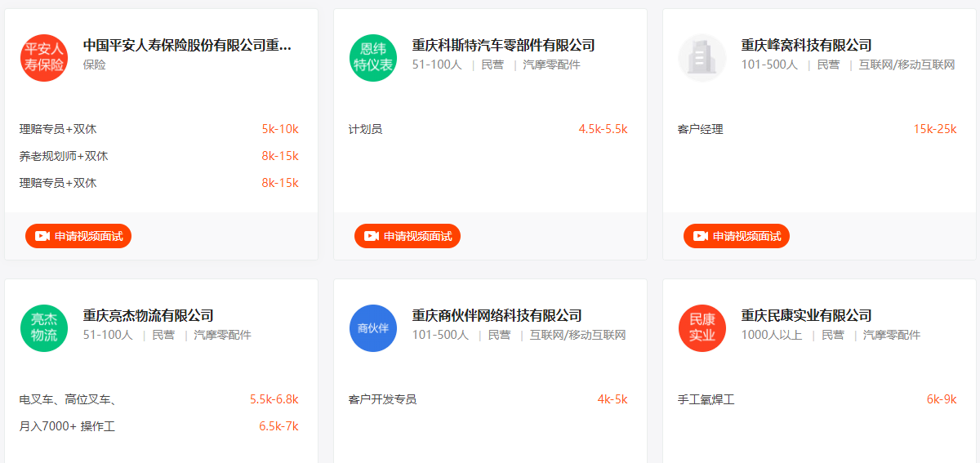This screenshot has height=463, width=980.
Task: Click the 4.5k-5.5k salary for 计划员
Action: point(603,129)
